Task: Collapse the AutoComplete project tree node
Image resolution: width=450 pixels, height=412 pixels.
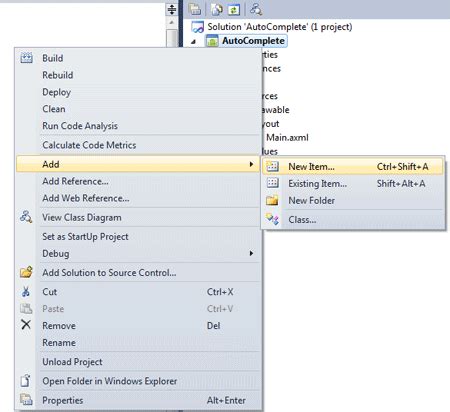Action: 193,42
